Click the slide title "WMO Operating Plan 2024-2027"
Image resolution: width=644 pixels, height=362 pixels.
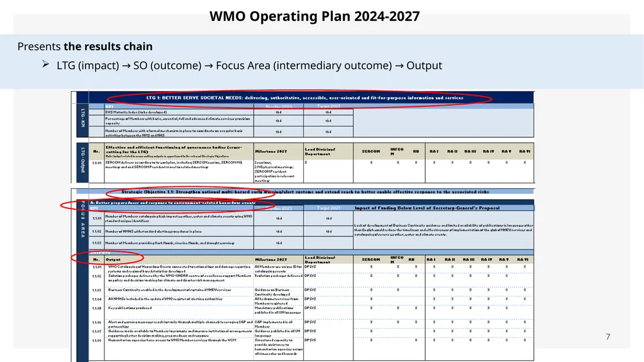click(314, 16)
